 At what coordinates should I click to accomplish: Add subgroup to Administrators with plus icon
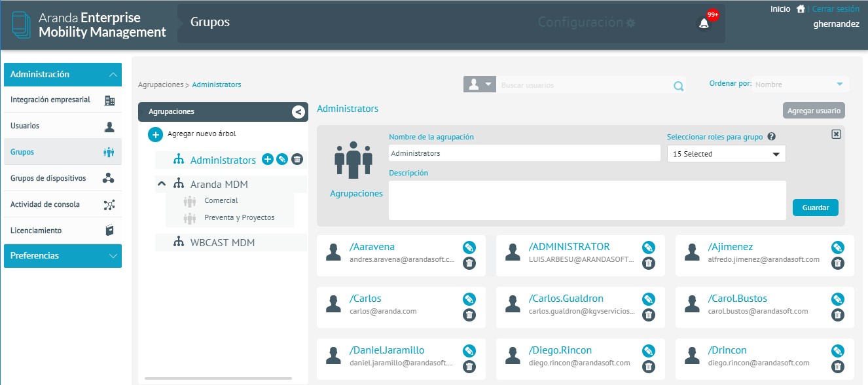[267, 159]
